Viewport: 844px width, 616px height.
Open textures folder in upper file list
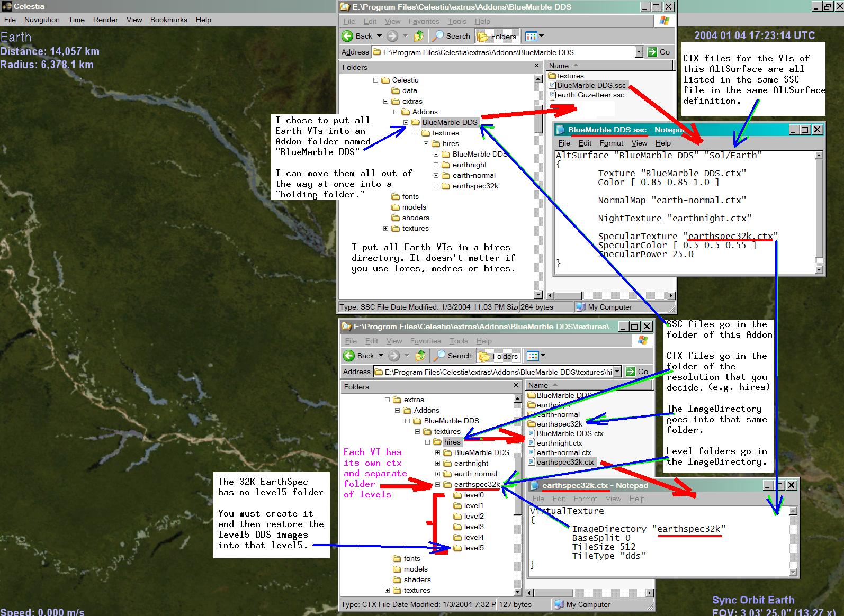[x=570, y=76]
